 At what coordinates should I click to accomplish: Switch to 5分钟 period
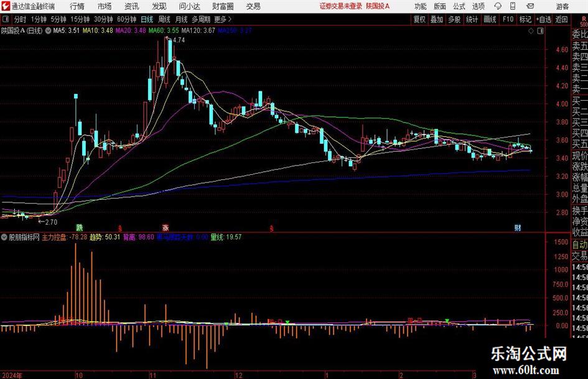click(58, 19)
